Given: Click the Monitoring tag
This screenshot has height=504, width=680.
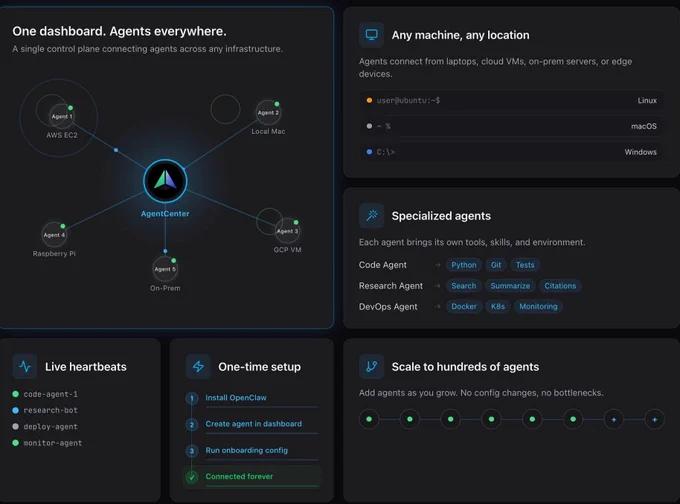Looking at the screenshot, I should coord(538,306).
